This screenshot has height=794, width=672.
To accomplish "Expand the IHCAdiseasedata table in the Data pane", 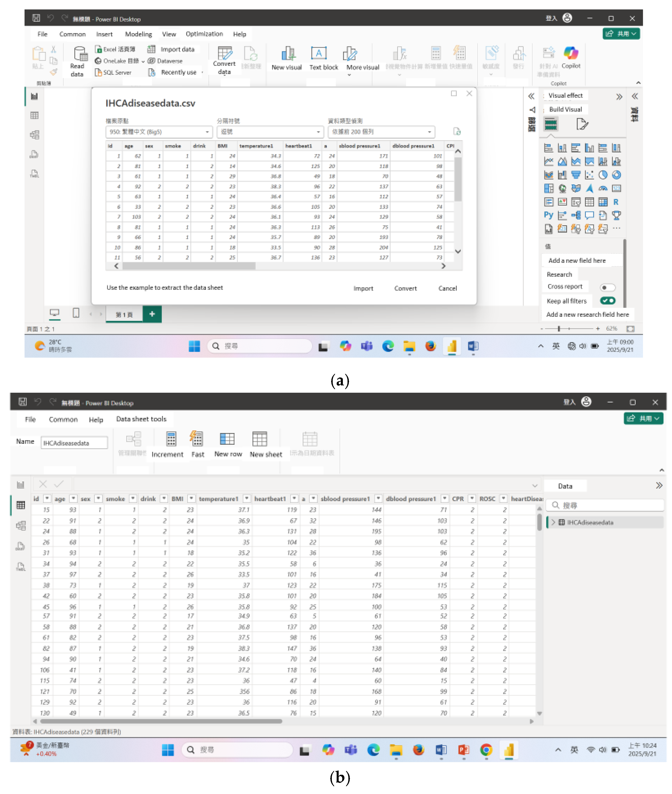I will (x=553, y=522).
